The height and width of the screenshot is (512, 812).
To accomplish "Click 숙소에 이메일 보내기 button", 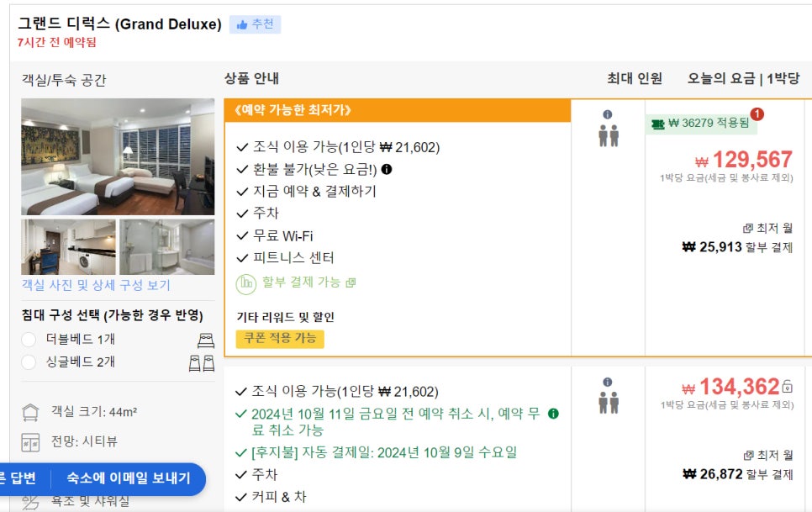I will pos(129,478).
